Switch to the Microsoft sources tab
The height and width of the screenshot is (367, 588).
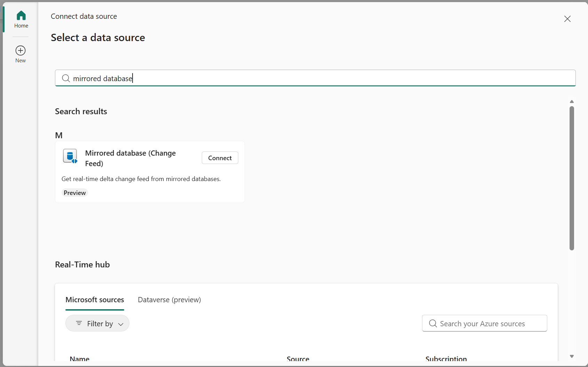click(x=95, y=300)
